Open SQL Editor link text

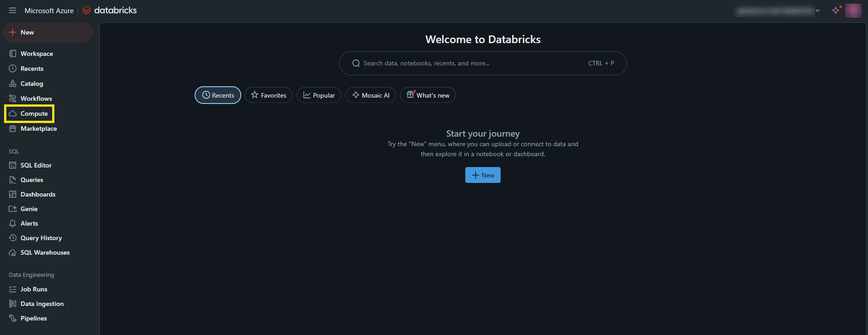coord(36,165)
